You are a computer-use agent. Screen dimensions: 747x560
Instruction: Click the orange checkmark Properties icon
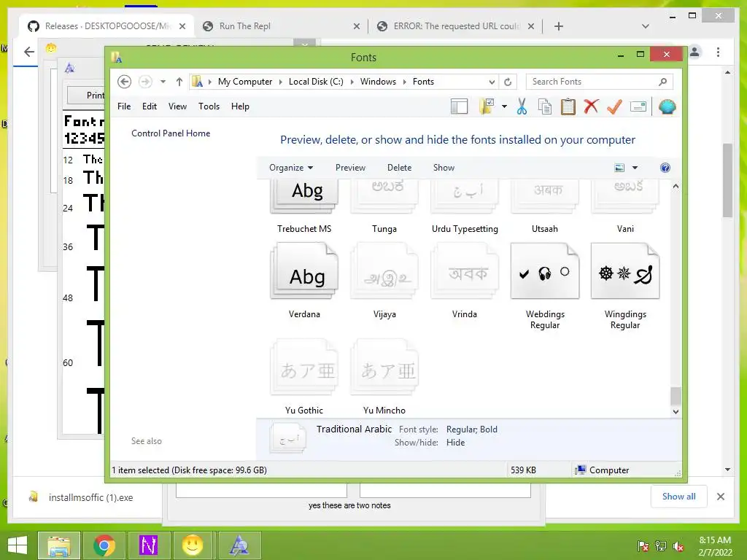614,106
